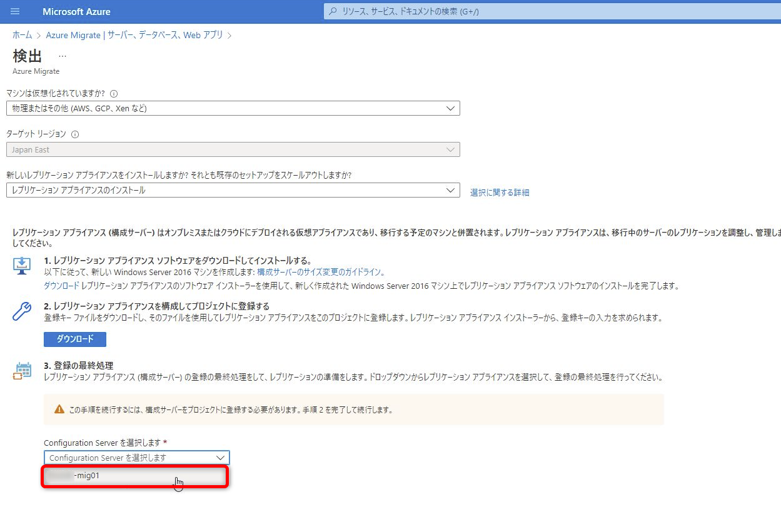Expand the machine virtualization dropdown
The image size is (781, 532).
[x=233, y=108]
